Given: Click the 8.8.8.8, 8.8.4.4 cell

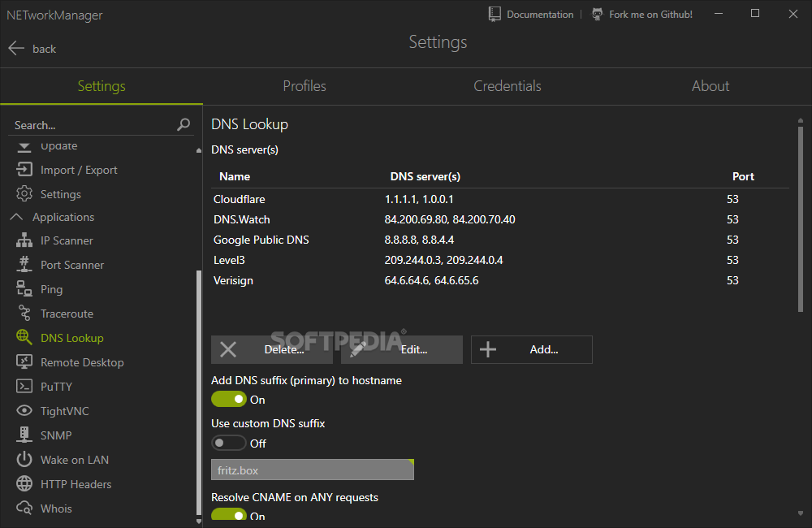Looking at the screenshot, I should pos(419,240).
